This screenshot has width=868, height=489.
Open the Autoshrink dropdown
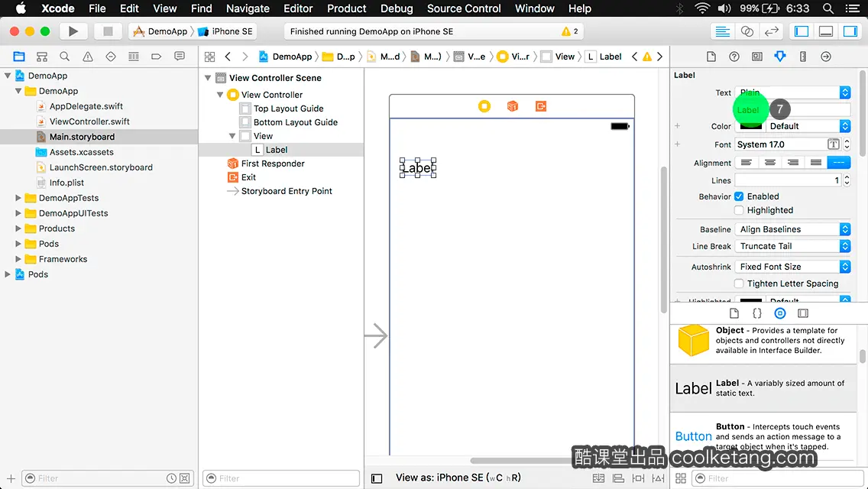pos(792,267)
